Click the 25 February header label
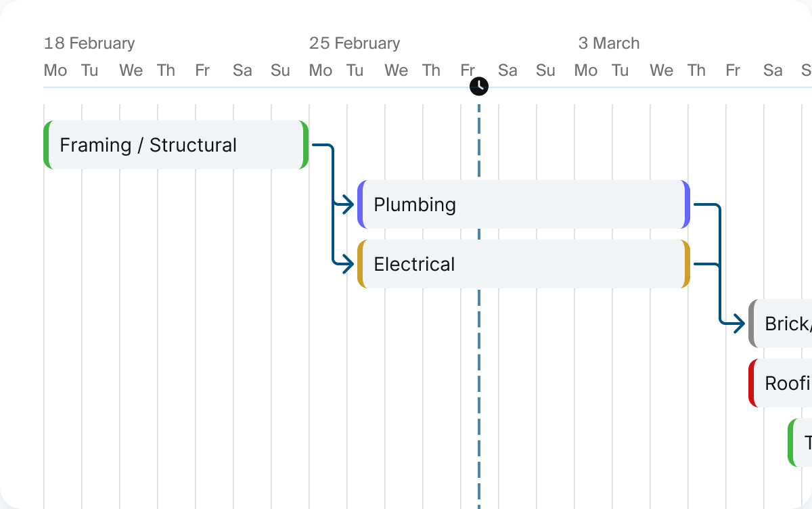Viewport: 812px width, 509px height. (x=355, y=43)
